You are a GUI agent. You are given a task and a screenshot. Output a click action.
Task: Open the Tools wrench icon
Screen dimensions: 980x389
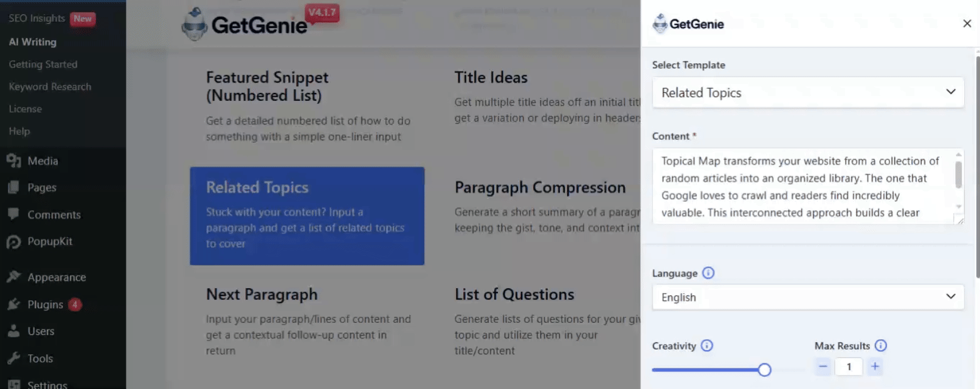click(x=13, y=358)
